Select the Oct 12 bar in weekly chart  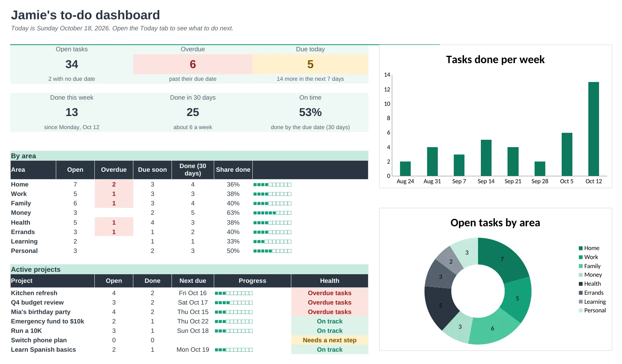[594, 129]
